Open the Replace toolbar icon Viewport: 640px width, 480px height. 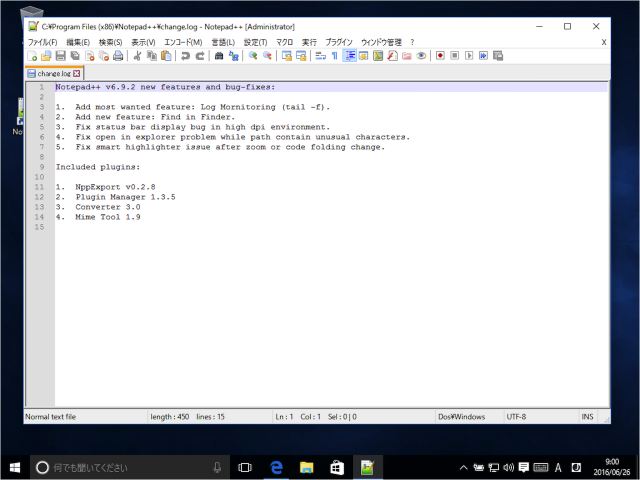pos(233,56)
